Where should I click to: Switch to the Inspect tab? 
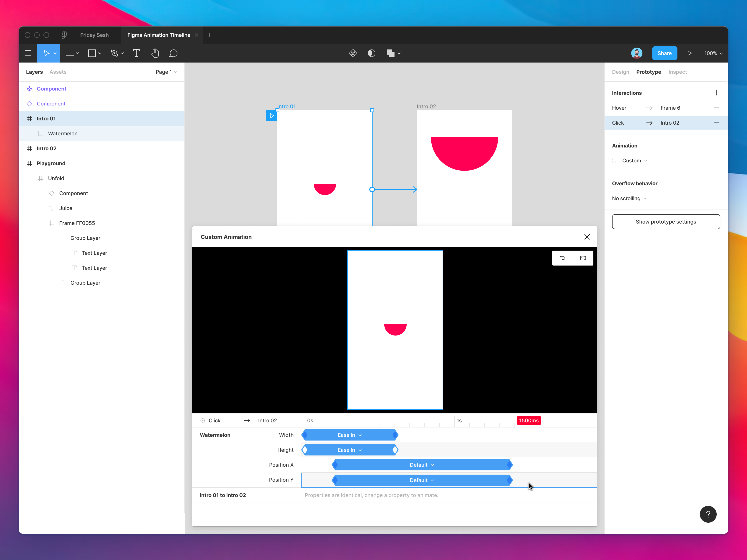pyautogui.click(x=678, y=72)
